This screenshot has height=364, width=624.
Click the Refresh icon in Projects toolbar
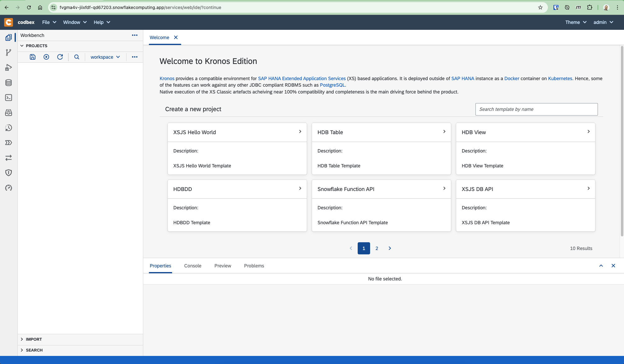(60, 57)
